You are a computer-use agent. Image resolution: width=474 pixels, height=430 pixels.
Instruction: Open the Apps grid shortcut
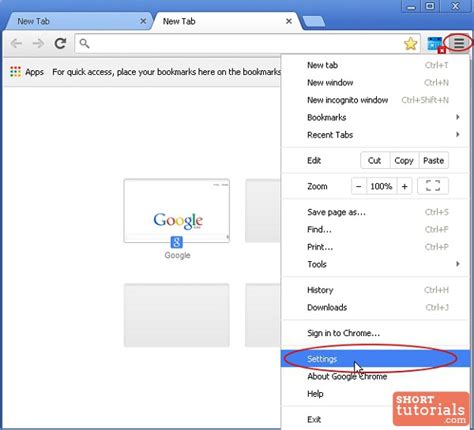click(x=15, y=72)
